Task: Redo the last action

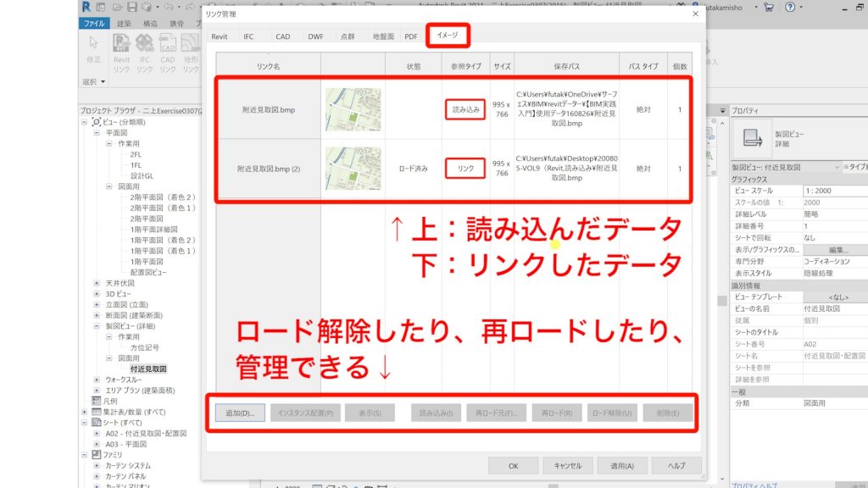Action: tap(192, 8)
